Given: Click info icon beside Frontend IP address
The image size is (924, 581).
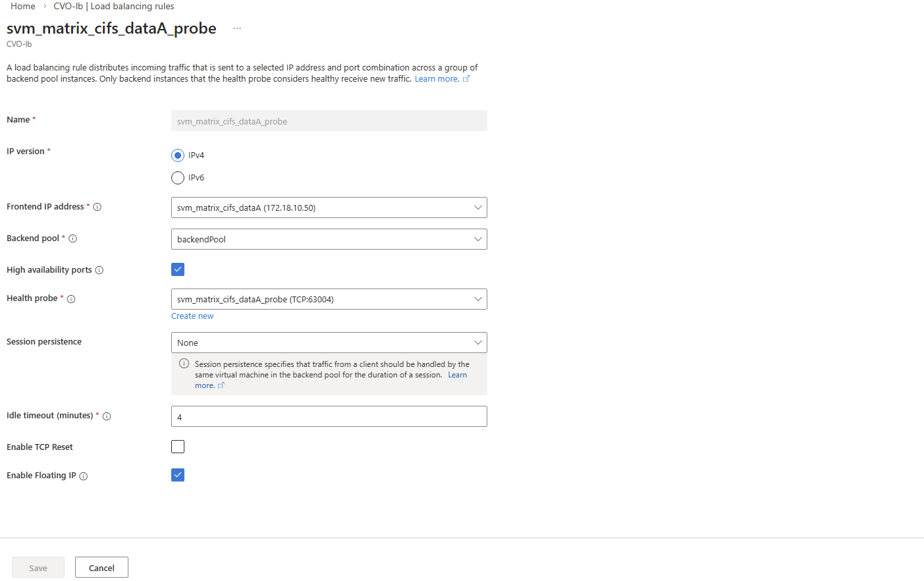Looking at the screenshot, I should (x=97, y=207).
